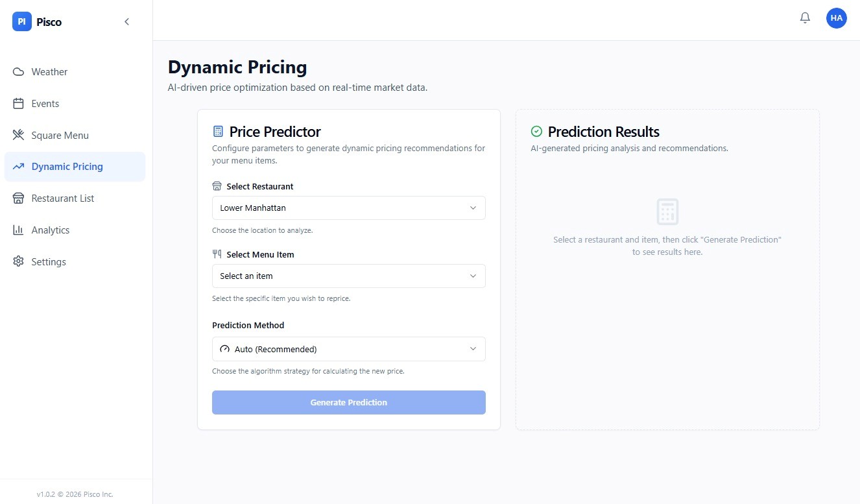Click the Settings gear icon
Screen dimensions: 860x504
point(18,262)
